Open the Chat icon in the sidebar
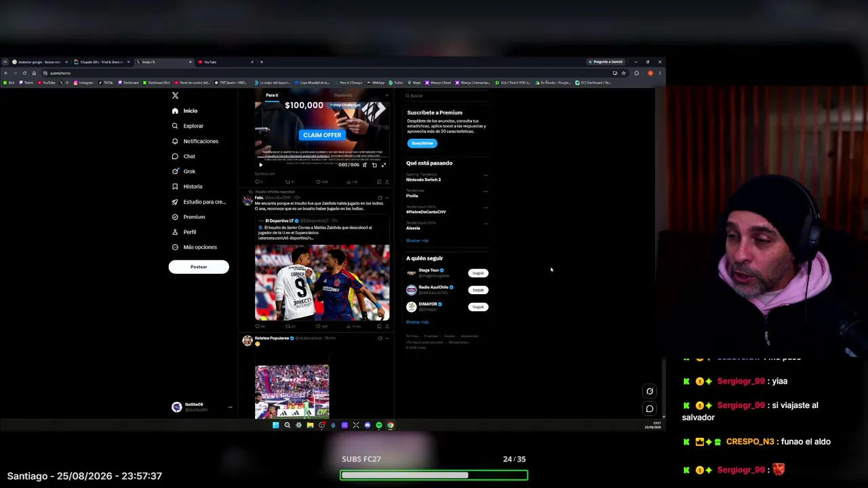Image resolution: width=868 pixels, height=488 pixels. [x=175, y=156]
